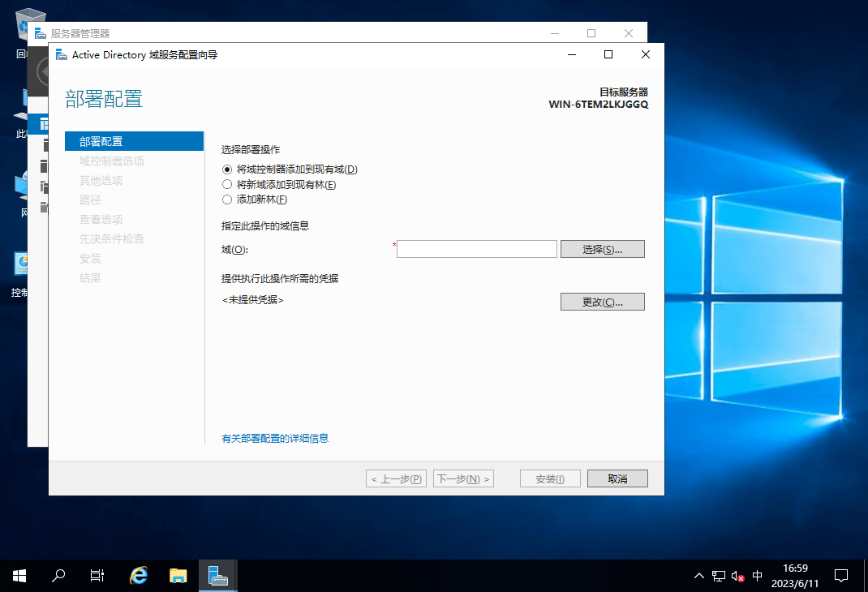Select 域控制器选项 step in sidebar
Viewport: 868px width, 592px height.
tap(112, 161)
